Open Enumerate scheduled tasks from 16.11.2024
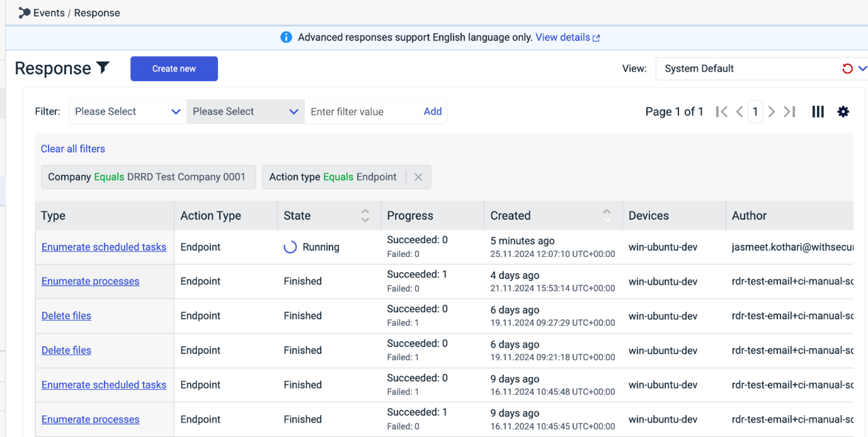This screenshot has height=437, width=868. click(x=104, y=385)
